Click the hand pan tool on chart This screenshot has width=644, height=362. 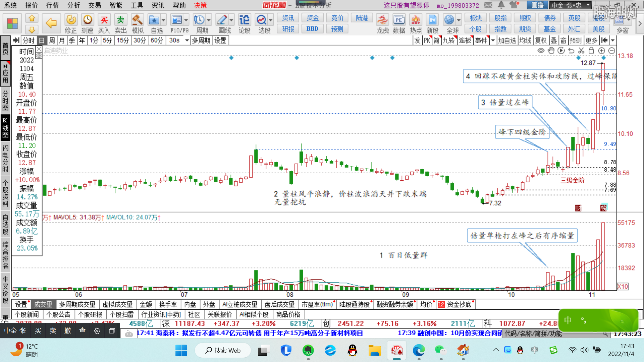point(551,51)
